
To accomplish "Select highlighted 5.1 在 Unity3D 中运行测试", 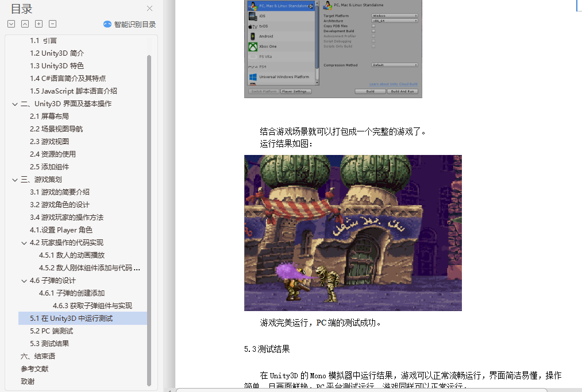I will [83, 318].
